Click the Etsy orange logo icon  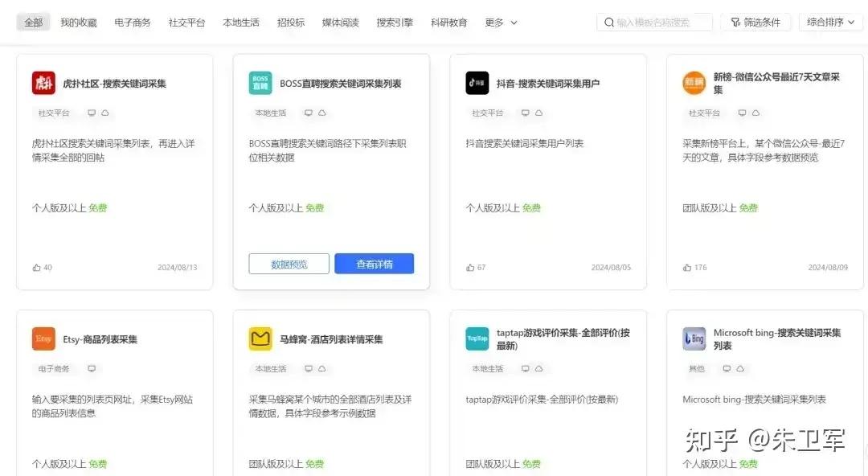pos(43,339)
